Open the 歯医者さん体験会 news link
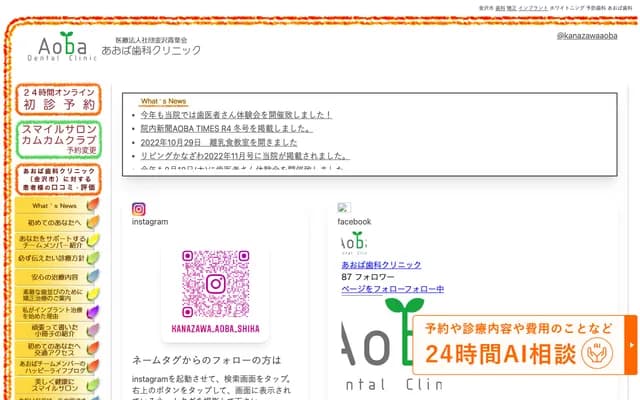This screenshot has height=400, width=640. (236, 115)
